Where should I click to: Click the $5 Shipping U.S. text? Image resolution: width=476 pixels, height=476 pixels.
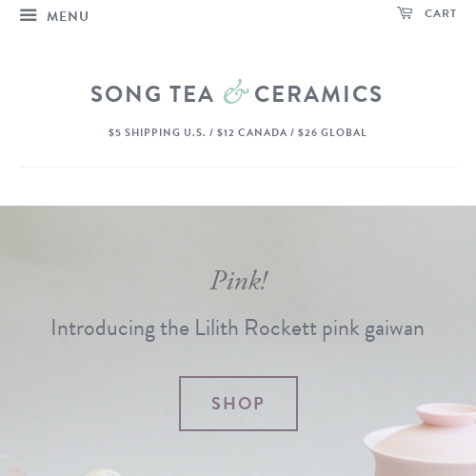[157, 132]
